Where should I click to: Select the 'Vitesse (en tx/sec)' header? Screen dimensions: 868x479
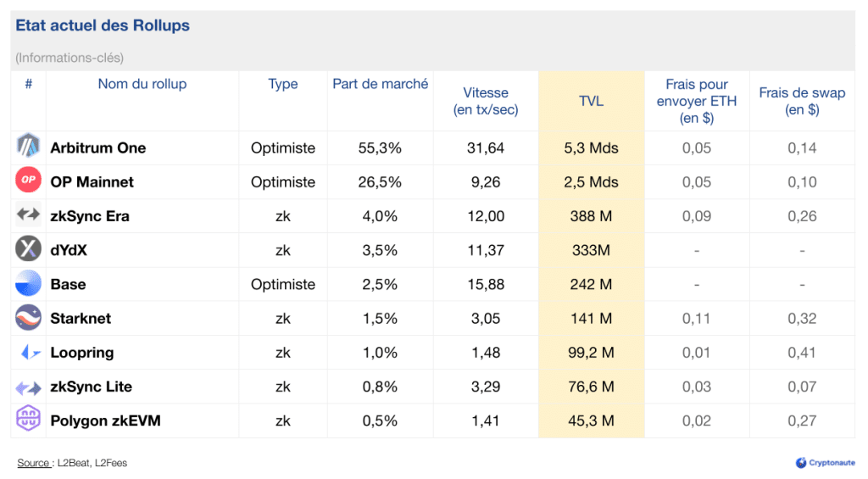coord(486,102)
